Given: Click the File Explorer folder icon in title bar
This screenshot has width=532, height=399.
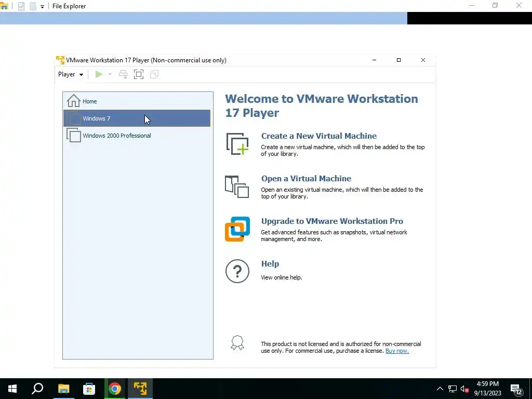Looking at the screenshot, I should click(4, 6).
